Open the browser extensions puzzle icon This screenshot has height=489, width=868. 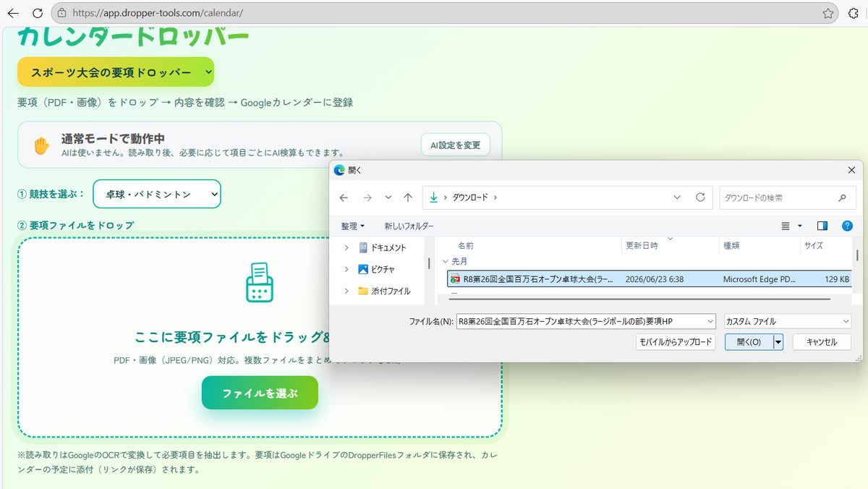click(854, 13)
